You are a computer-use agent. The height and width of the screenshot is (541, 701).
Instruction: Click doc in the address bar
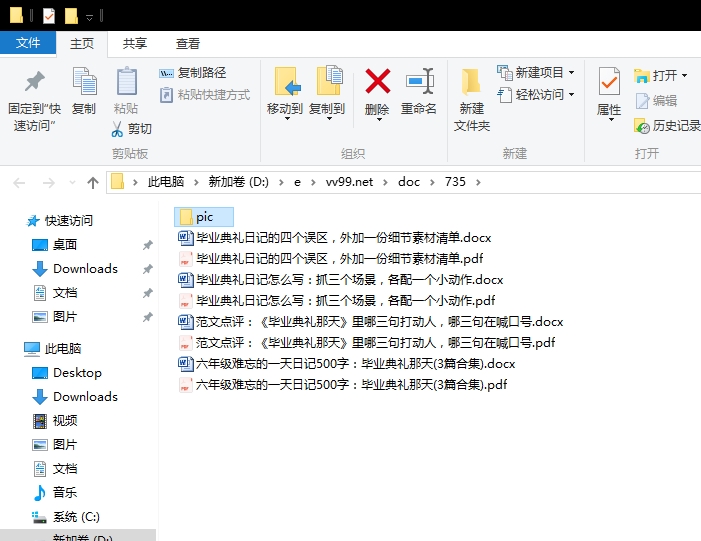409,182
